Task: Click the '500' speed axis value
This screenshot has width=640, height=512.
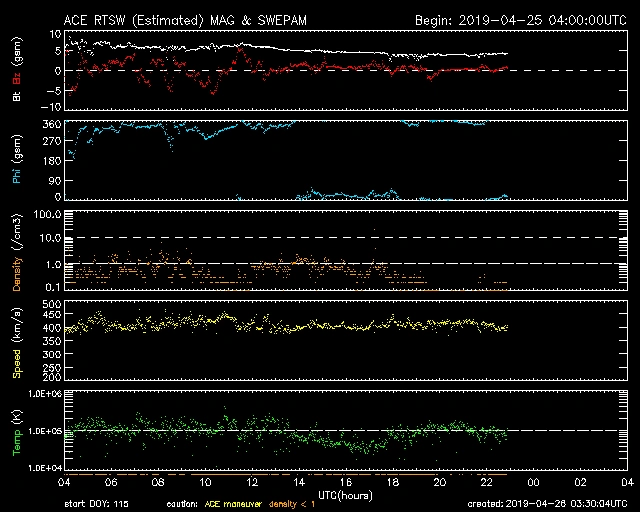Action: (x=52, y=304)
